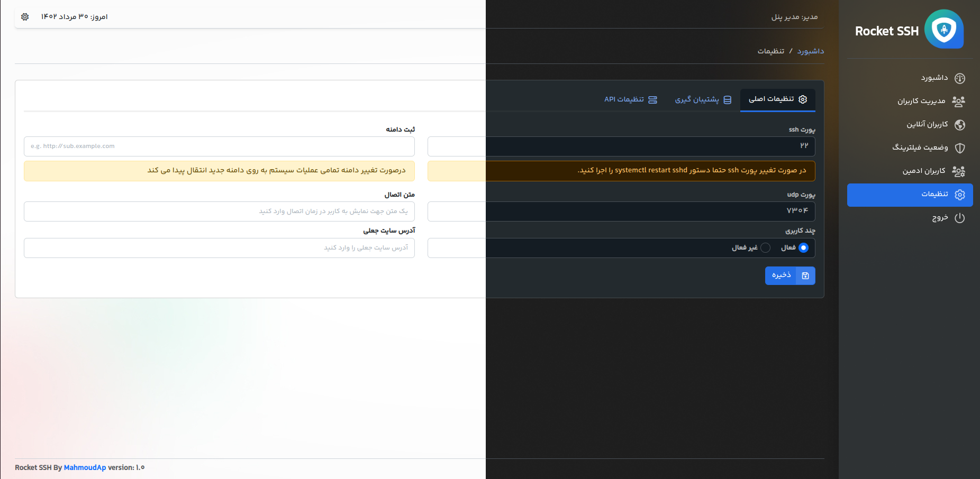Viewport: 980px width, 479px height.
Task: Focus the متن اتصال text field
Action: pyautogui.click(x=219, y=211)
